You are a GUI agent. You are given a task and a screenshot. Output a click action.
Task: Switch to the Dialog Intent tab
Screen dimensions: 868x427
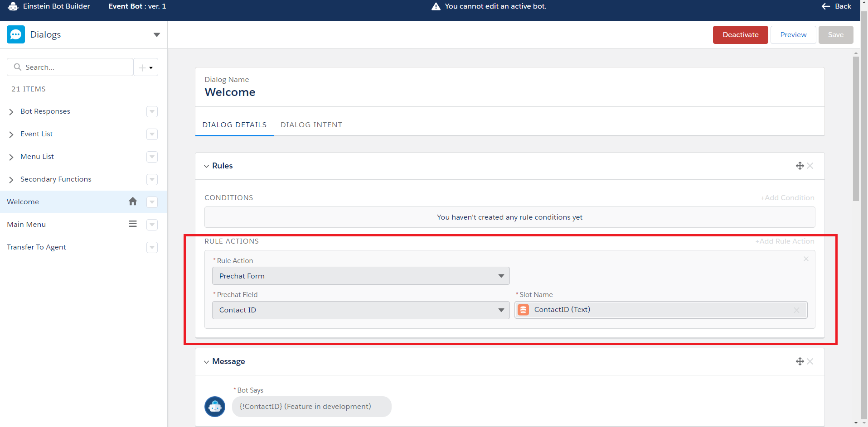pyautogui.click(x=311, y=125)
